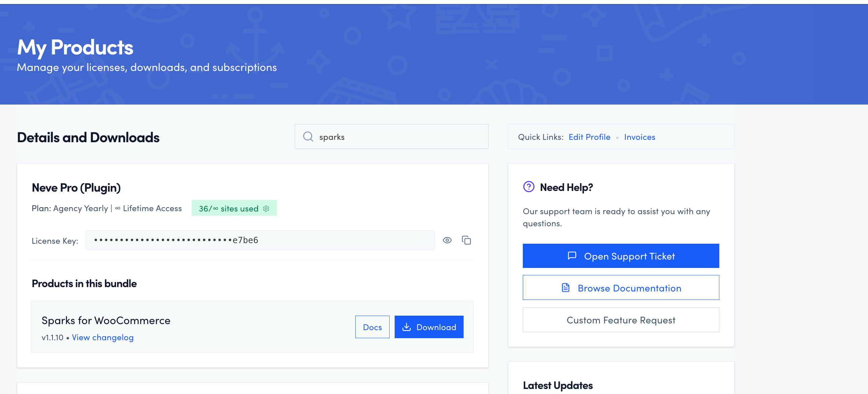868x394 pixels.
Task: Copy the license key with copy icon
Action: tap(466, 240)
